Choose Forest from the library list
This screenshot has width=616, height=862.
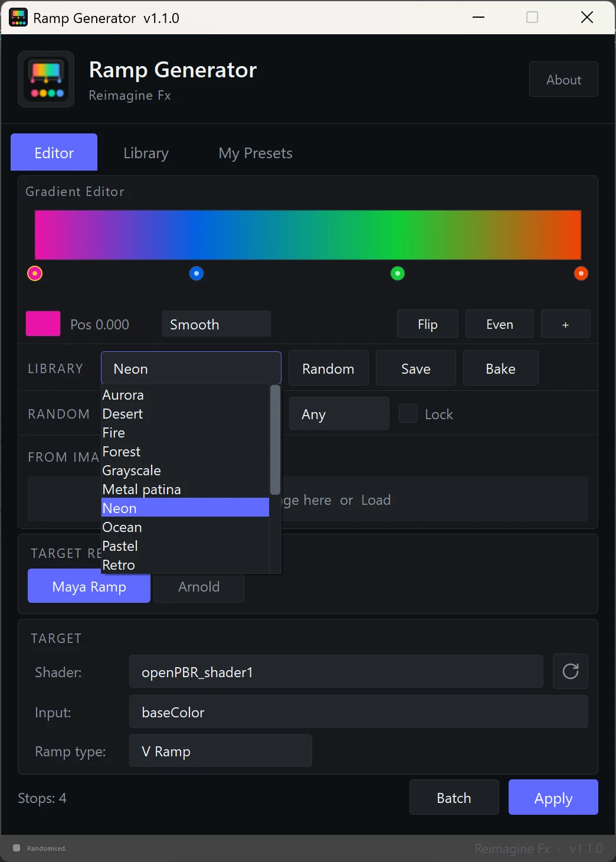185,452
